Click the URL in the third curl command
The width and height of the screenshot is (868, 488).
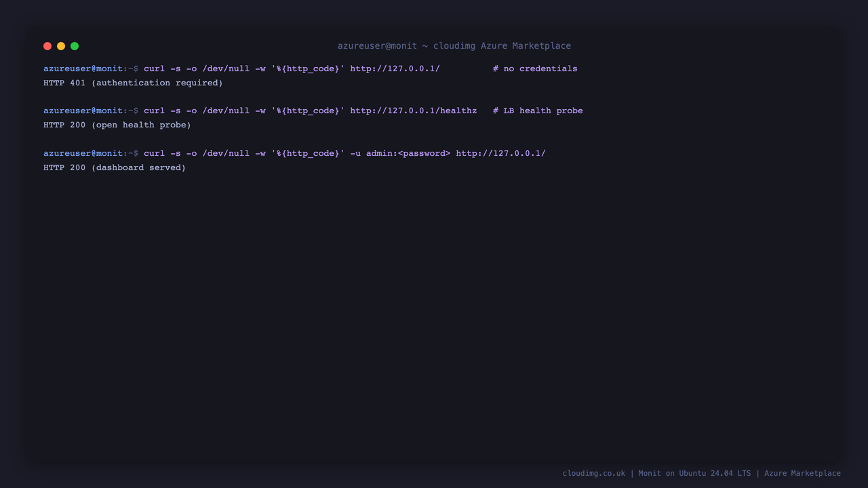(x=500, y=153)
